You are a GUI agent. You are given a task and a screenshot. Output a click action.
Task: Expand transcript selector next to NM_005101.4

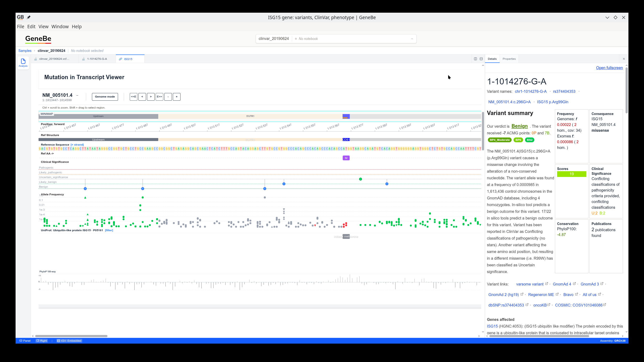tap(77, 95)
